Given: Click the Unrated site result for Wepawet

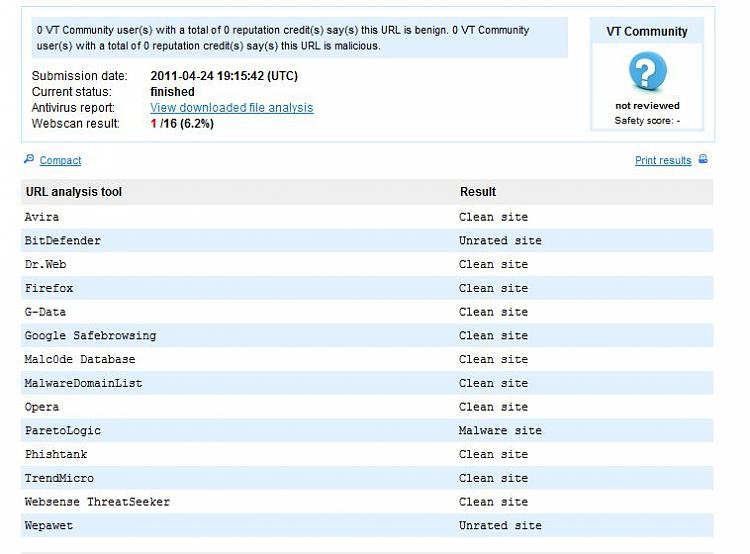Looking at the screenshot, I should tap(500, 526).
